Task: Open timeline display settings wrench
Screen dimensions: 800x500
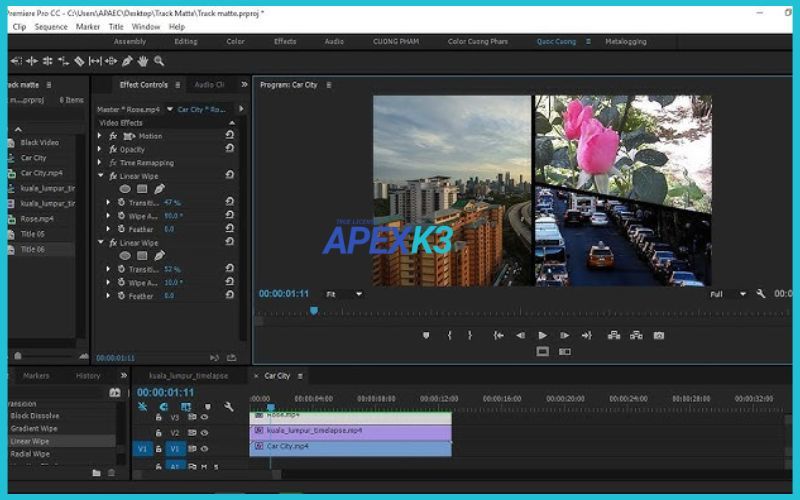Action: coord(229,407)
